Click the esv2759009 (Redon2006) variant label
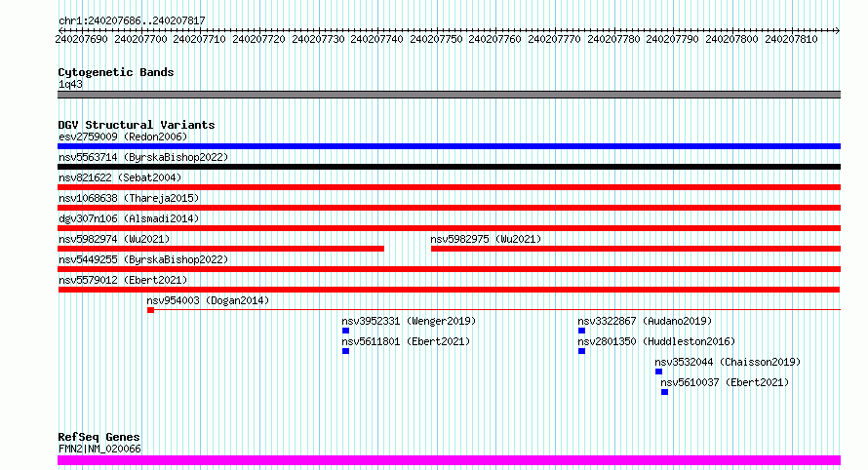868x470 pixels. click(x=123, y=137)
